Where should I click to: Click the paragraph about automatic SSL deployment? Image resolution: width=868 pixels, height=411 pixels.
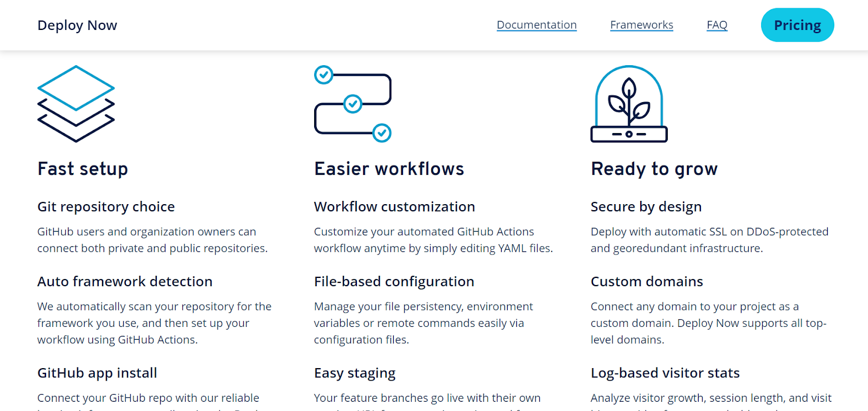710,240
